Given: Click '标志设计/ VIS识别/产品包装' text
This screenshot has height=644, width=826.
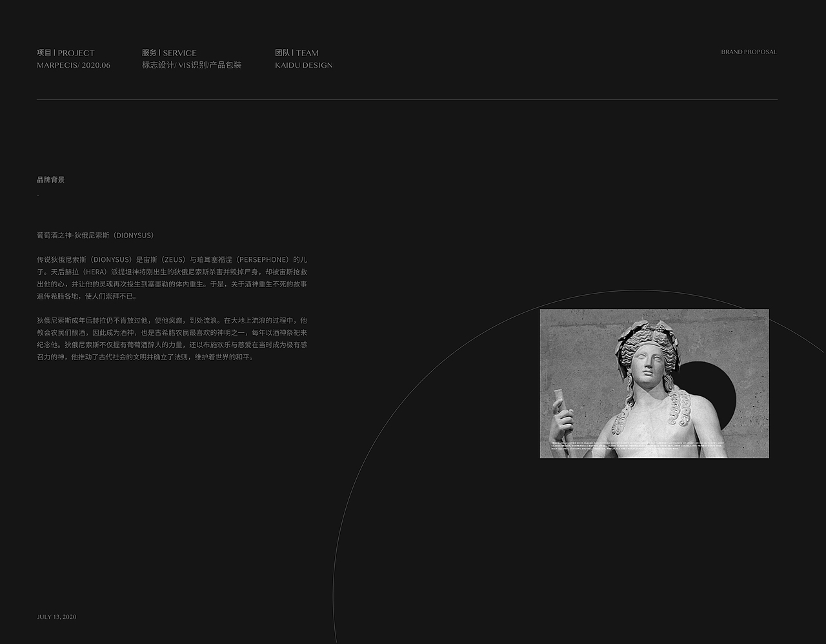Looking at the screenshot, I should tap(192, 65).
